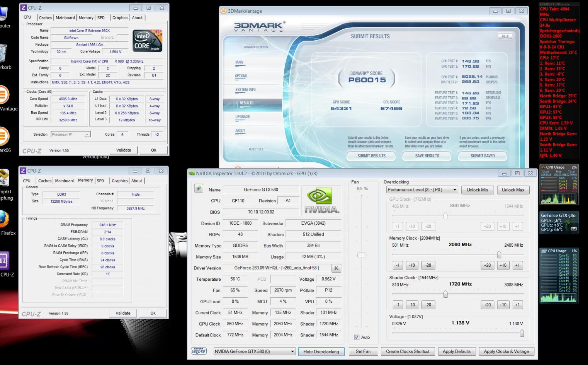Click Validate in upper CPU-Z window
This screenshot has height=365, width=588.
point(124,150)
